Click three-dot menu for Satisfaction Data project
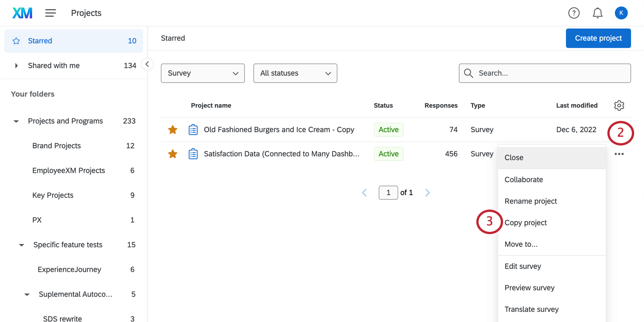This screenshot has height=322, width=644. (x=619, y=154)
